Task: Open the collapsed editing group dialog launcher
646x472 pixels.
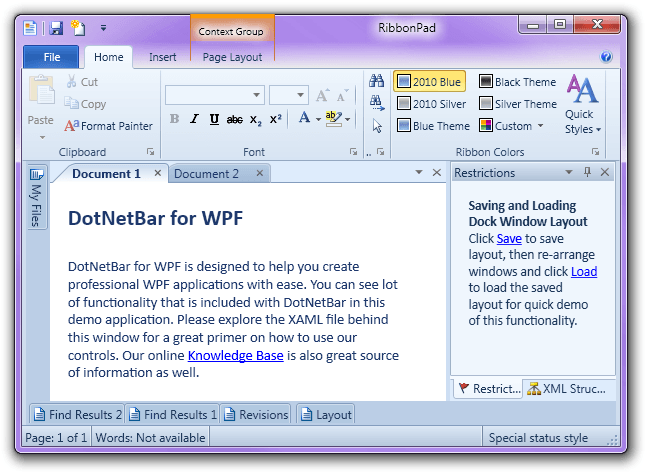Action: [381, 152]
